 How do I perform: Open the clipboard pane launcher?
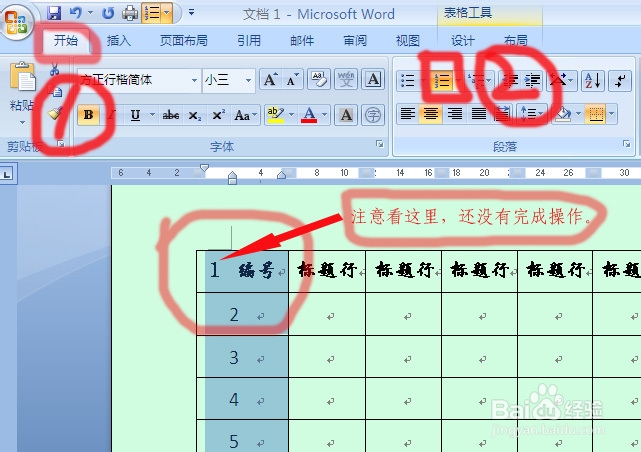61,144
